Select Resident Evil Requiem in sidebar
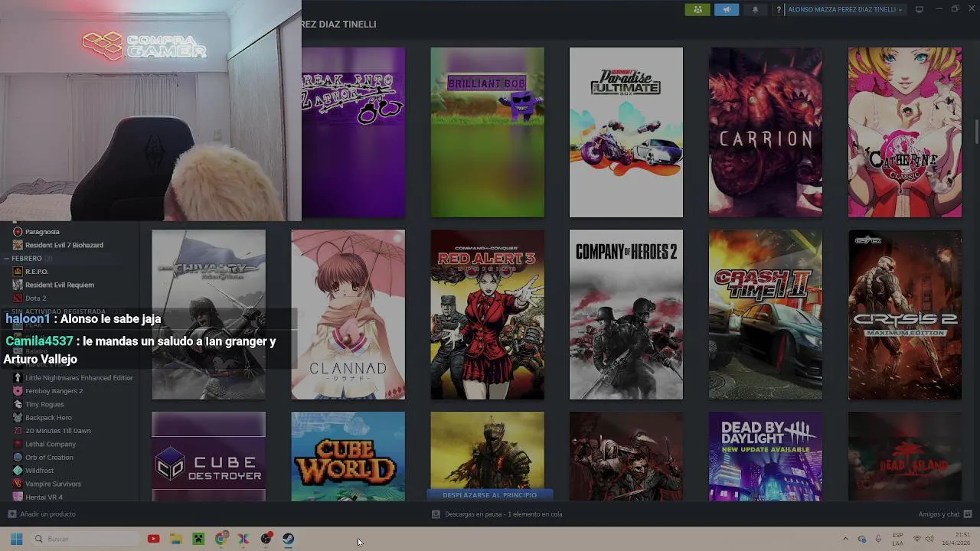Viewport: 980px width, 551px height. tap(59, 285)
